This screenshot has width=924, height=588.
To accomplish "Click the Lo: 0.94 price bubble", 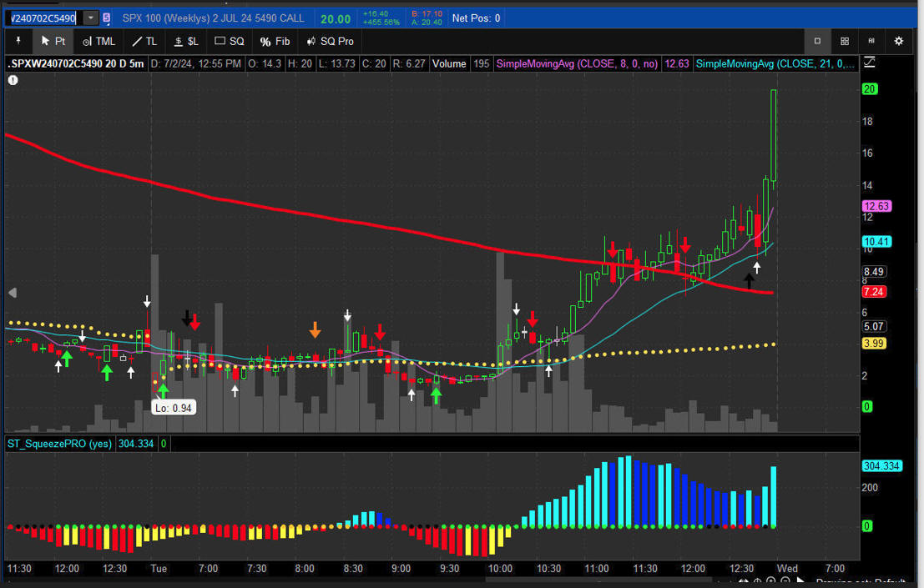I will coord(174,407).
